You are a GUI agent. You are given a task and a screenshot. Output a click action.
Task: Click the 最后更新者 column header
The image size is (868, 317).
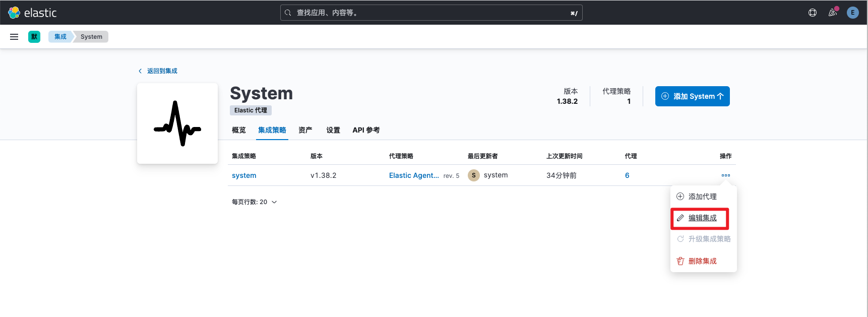pyautogui.click(x=483, y=156)
